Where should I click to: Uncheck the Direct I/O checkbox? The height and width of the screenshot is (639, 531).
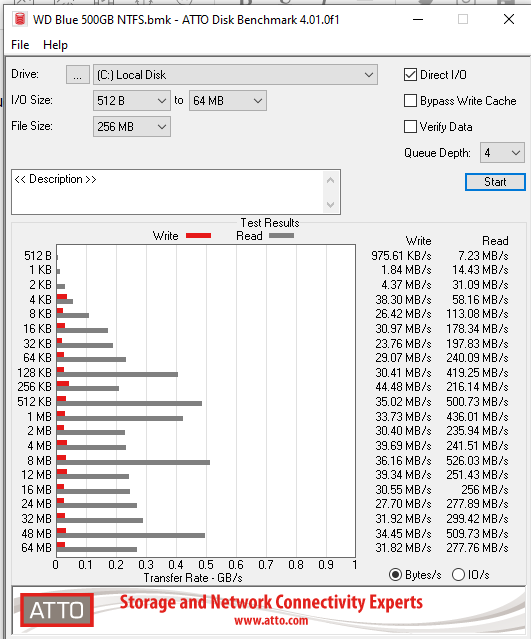coord(410,75)
